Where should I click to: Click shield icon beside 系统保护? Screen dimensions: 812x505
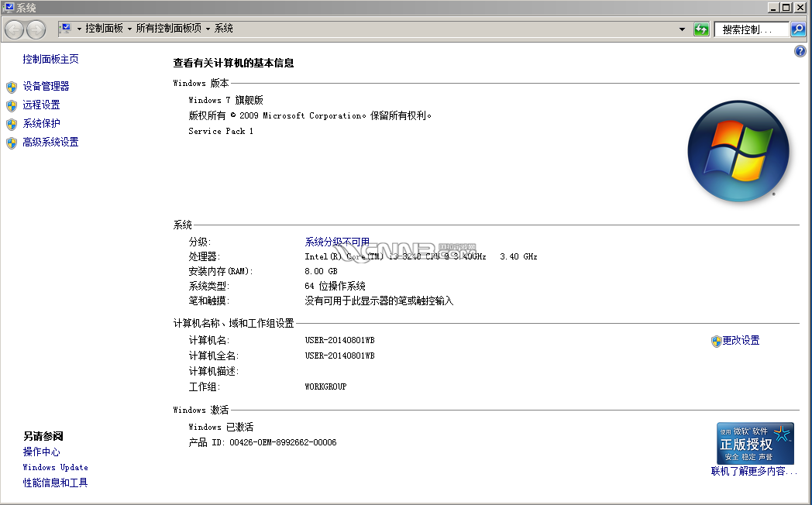pos(12,124)
